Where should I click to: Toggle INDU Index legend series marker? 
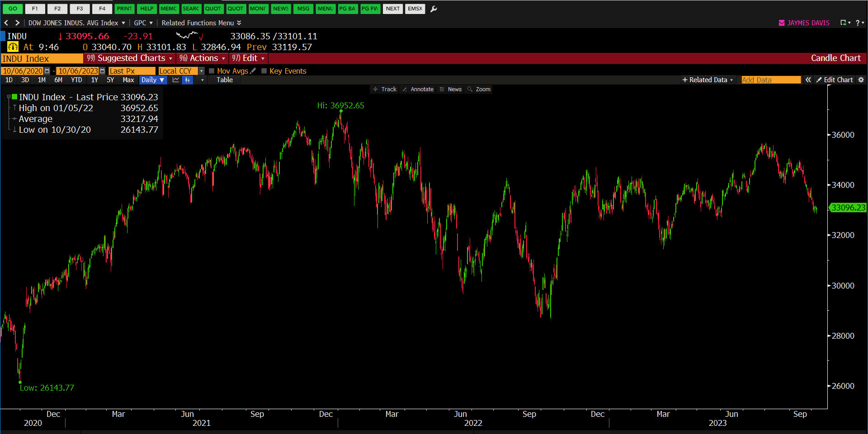14,97
